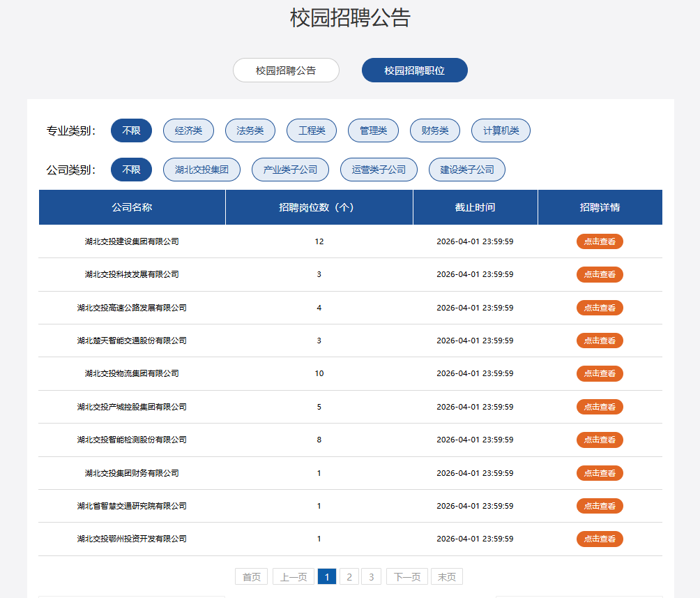The height and width of the screenshot is (598, 700).
Task: View details for 湖北交投建设集团有限公司
Action: point(600,241)
